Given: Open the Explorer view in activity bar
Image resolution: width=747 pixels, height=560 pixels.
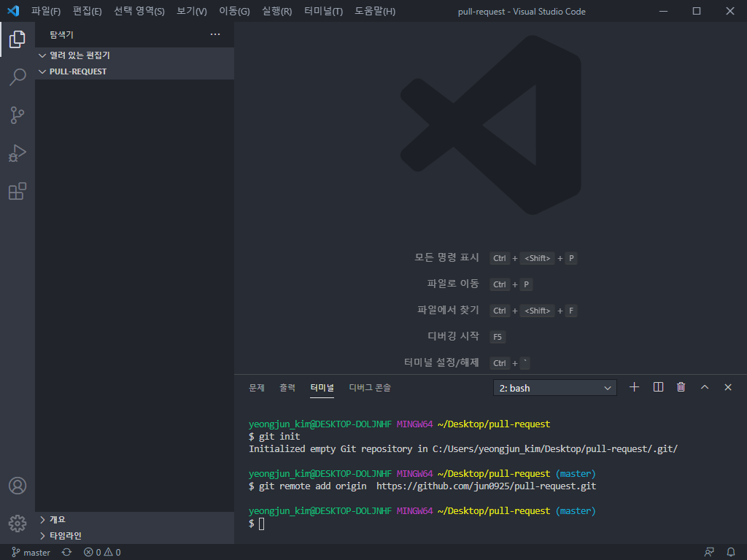Looking at the screenshot, I should (x=18, y=39).
